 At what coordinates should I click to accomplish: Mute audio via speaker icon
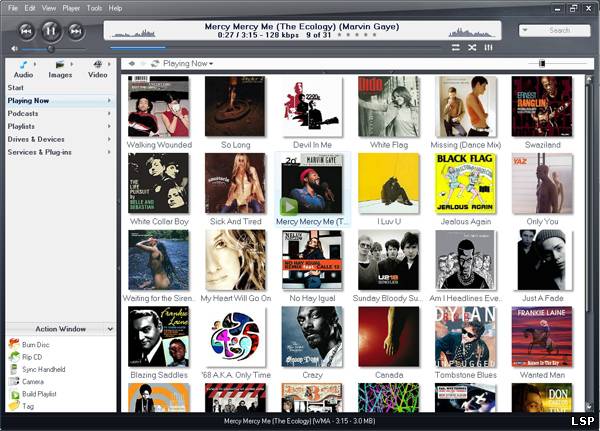(14, 49)
